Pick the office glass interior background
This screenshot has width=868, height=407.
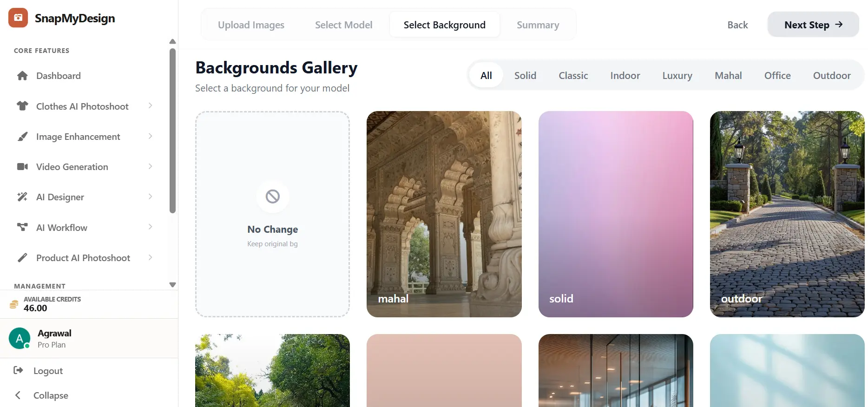(616, 371)
